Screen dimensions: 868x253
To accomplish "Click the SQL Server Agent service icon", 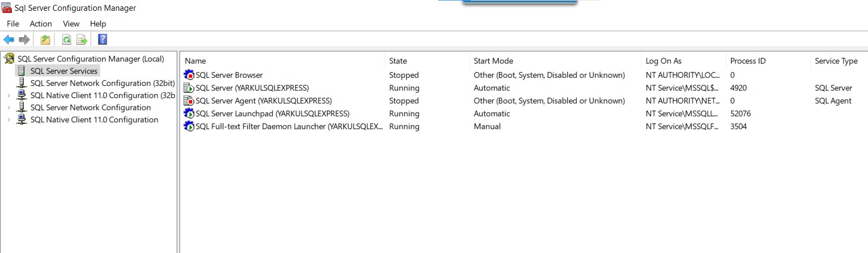I will (x=189, y=101).
